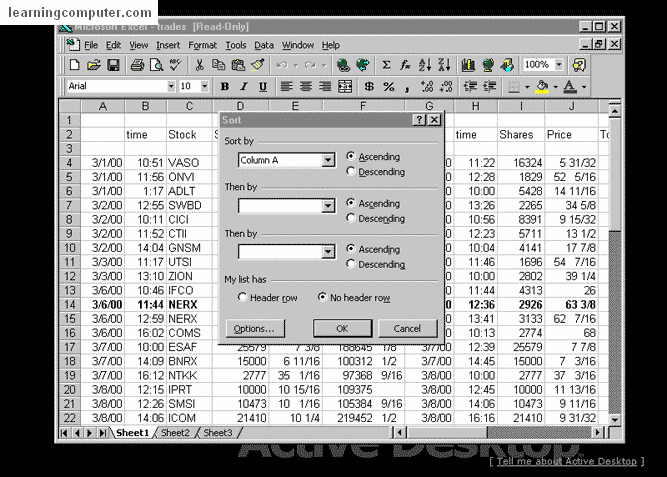This screenshot has width=667, height=477.
Task: Click the Save diskette icon
Action: [x=113, y=65]
